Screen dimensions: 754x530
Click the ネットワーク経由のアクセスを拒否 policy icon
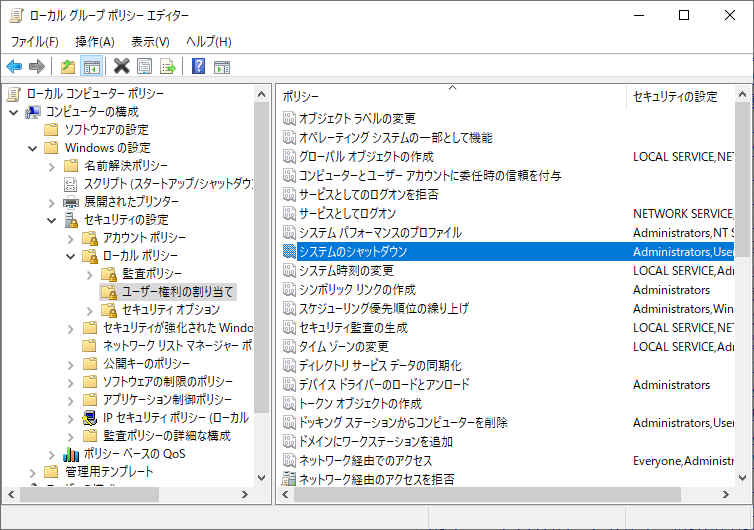click(289, 479)
